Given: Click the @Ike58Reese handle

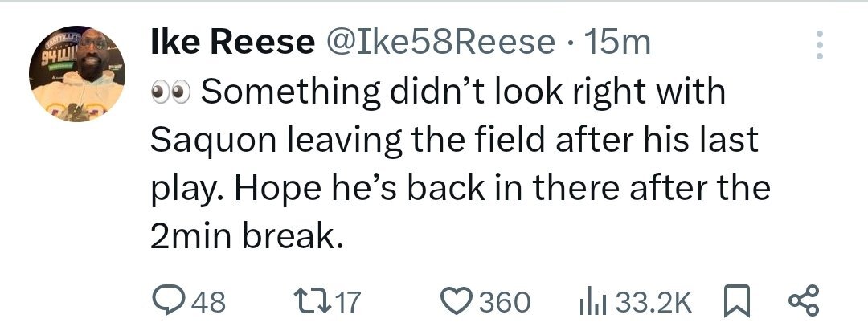Looking at the screenshot, I should (439, 43).
